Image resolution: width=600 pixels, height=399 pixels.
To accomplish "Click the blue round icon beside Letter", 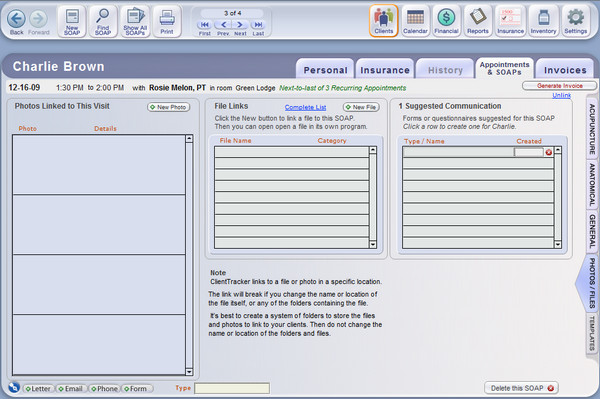I will (14, 387).
